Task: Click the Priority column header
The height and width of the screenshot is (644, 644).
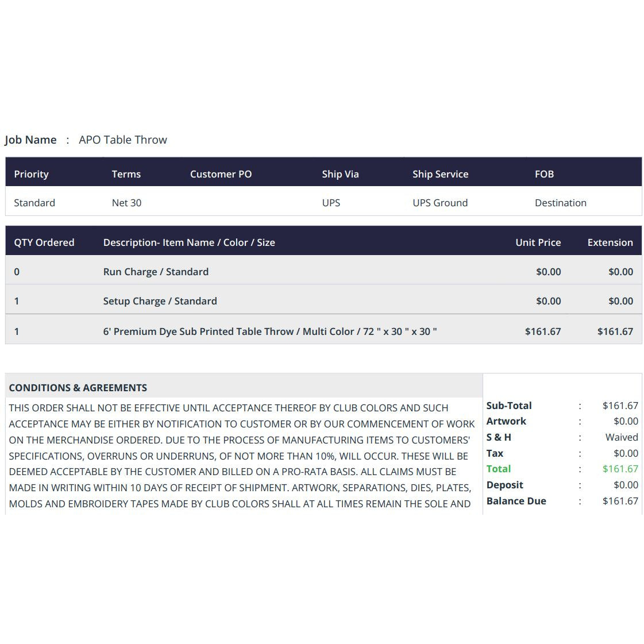Action: click(31, 174)
